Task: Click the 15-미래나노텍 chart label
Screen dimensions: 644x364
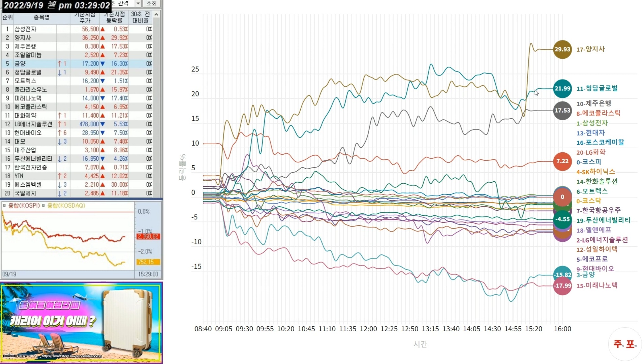Action: (x=597, y=286)
